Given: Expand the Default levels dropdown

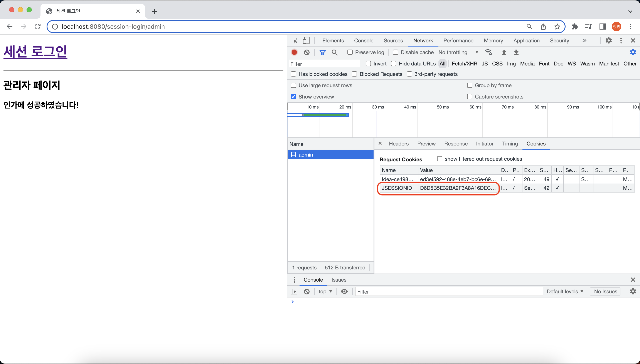Looking at the screenshot, I should tap(565, 292).
